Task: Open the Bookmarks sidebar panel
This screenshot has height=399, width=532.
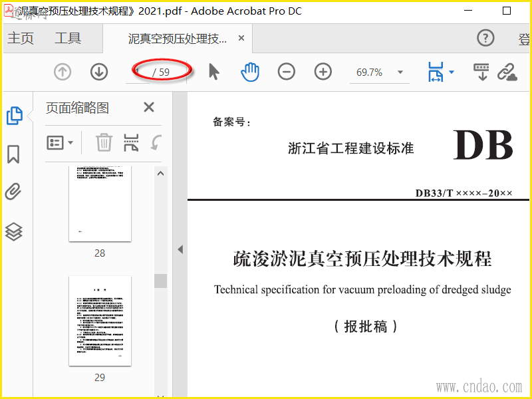Action: [13, 154]
